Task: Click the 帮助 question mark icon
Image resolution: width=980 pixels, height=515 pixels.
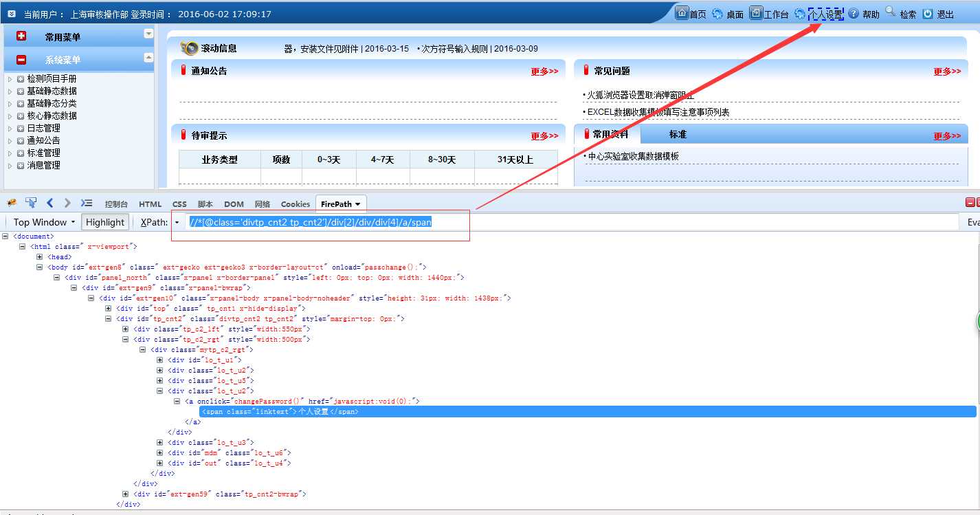Action: tap(854, 14)
